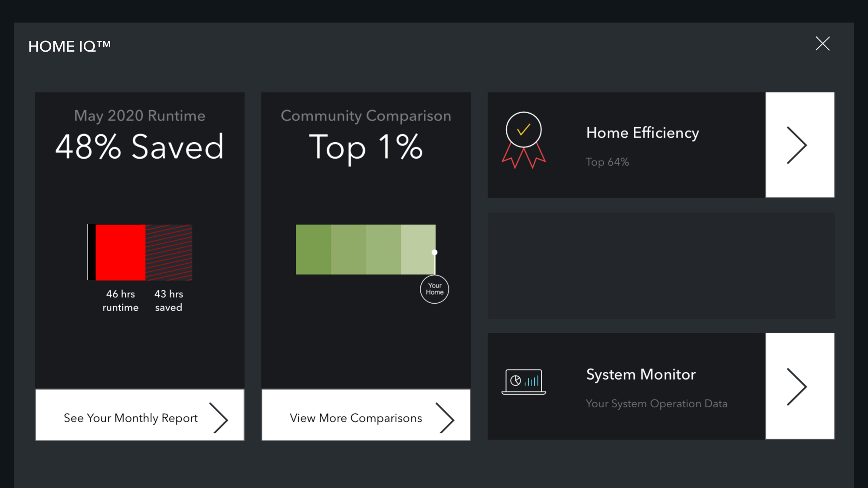Click Your System Operation Data subtitle
Viewport: 868px width, 488px height.
click(656, 404)
